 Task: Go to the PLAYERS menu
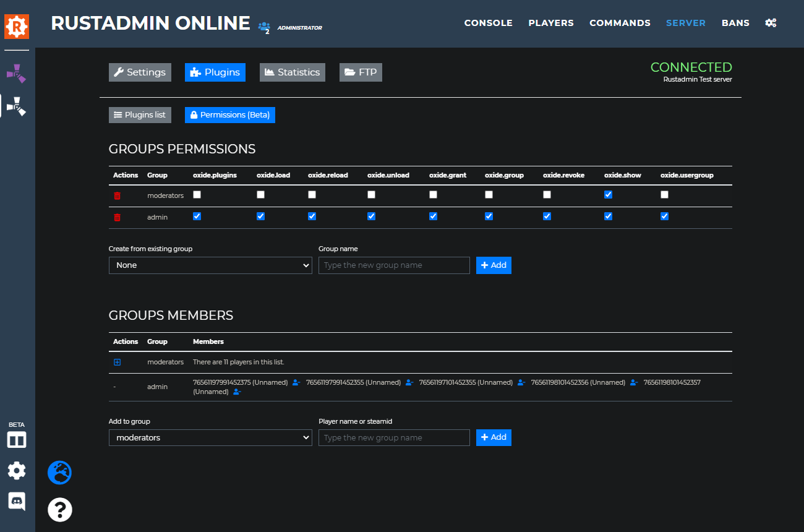(551, 23)
